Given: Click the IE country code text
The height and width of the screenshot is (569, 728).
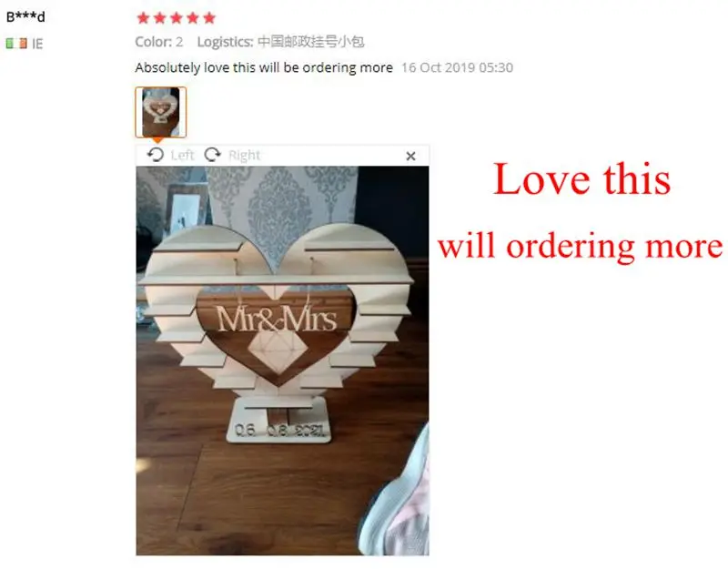Looking at the screenshot, I should coord(37,44).
